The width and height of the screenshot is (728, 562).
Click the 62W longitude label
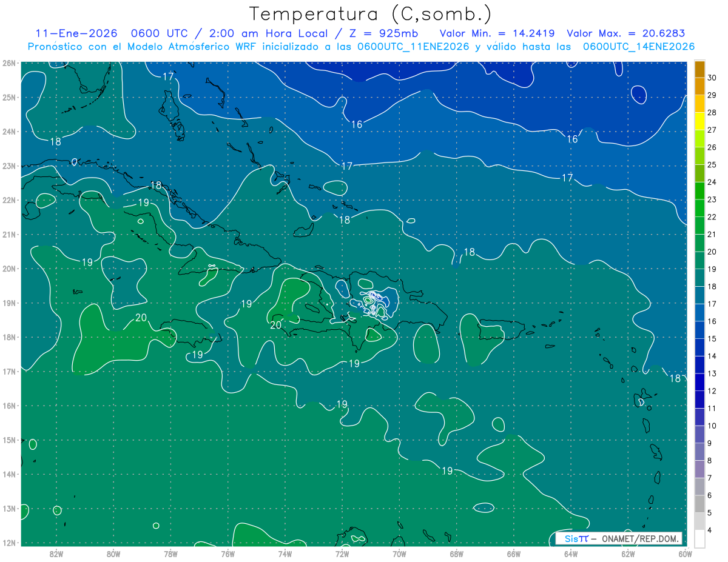click(x=628, y=554)
